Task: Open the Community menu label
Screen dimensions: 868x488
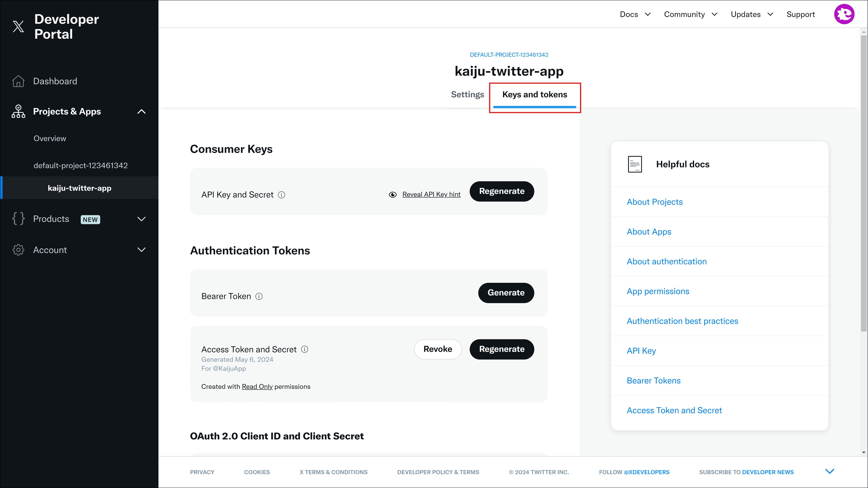Action: 684,14
